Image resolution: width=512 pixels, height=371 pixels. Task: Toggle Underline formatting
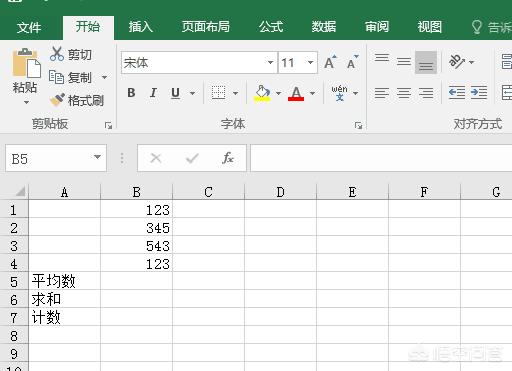click(x=175, y=93)
